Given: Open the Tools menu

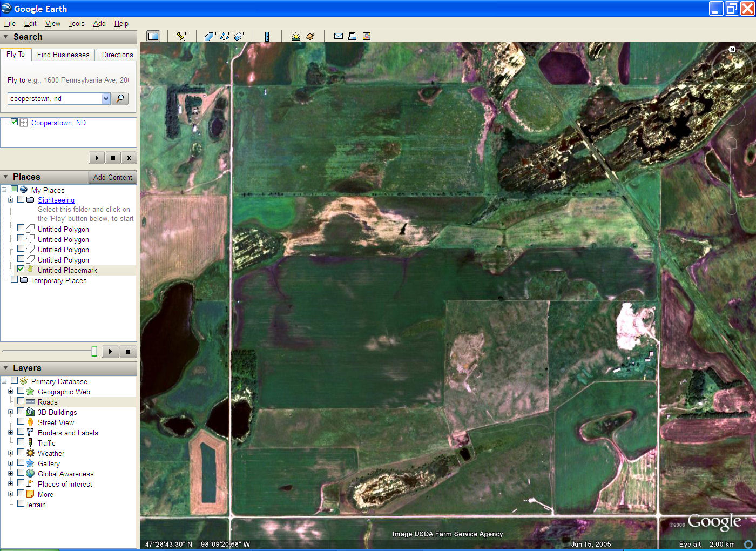Looking at the screenshot, I should (77, 23).
